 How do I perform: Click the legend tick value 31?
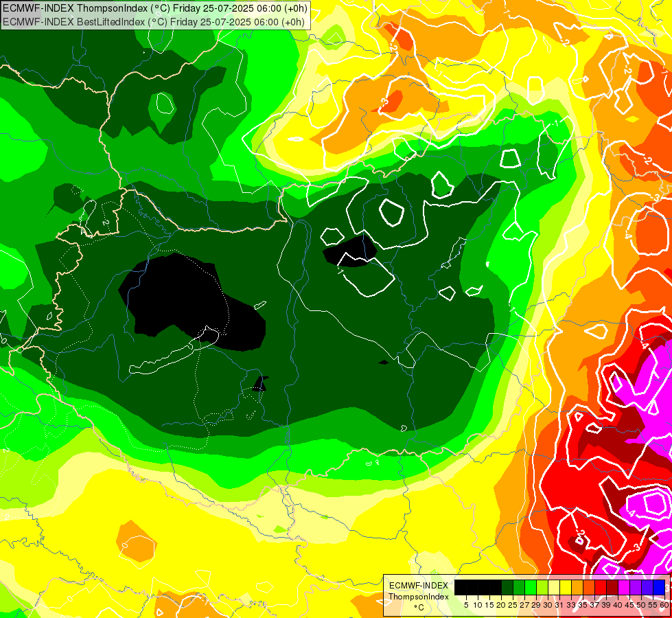pos(559,605)
